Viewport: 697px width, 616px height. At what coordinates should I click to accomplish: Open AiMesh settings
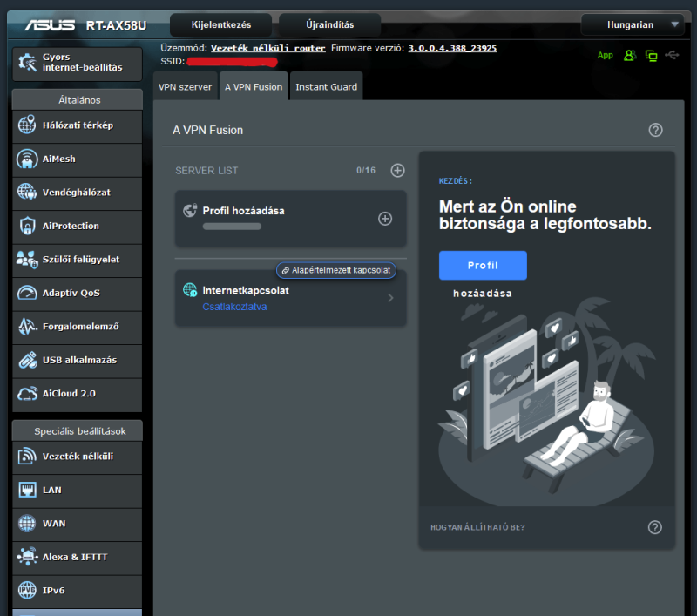click(78, 159)
